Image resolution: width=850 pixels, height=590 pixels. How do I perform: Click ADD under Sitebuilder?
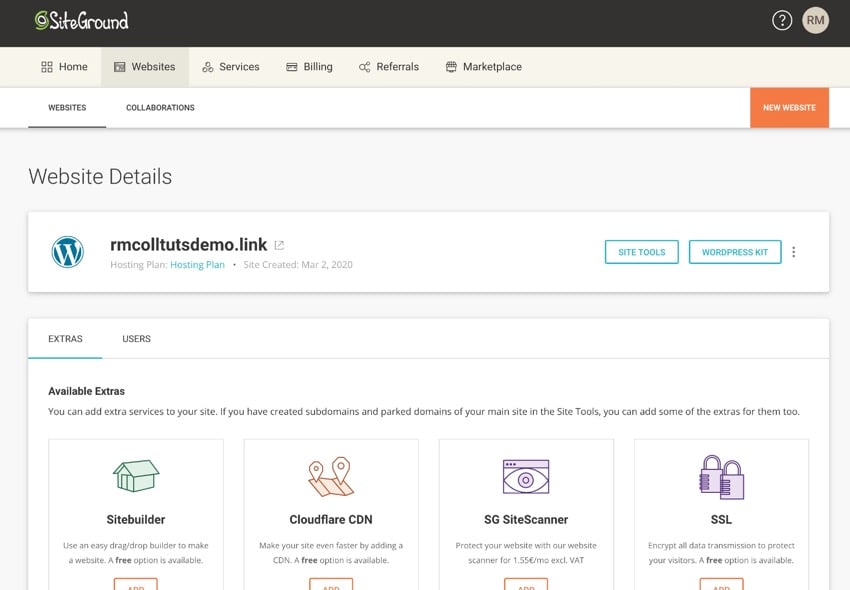[135, 585]
